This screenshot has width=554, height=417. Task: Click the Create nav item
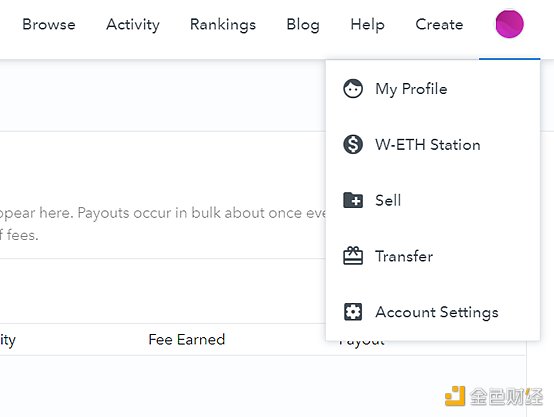tap(439, 24)
